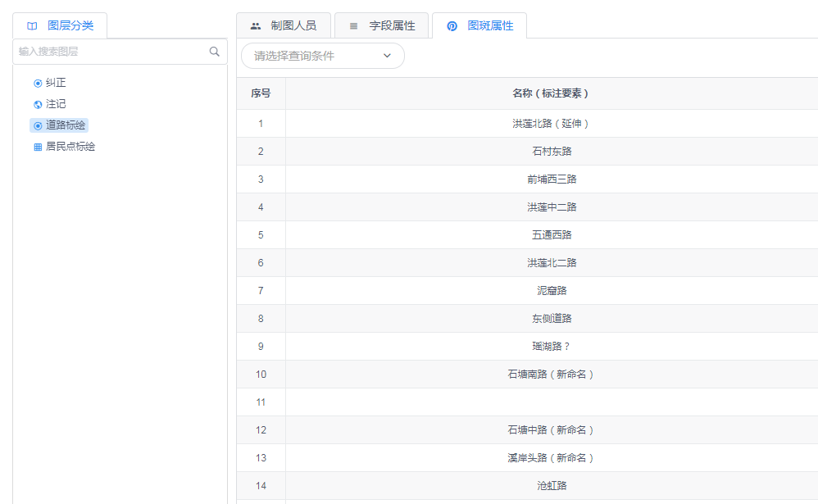Select row 前埔西三路

pos(527,179)
